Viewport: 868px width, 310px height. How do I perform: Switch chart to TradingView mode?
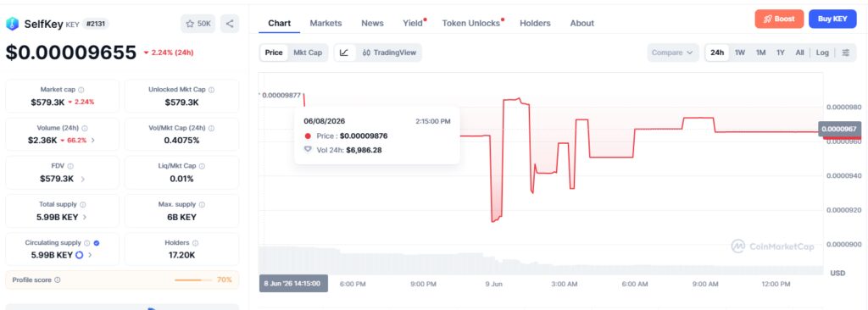click(x=389, y=53)
